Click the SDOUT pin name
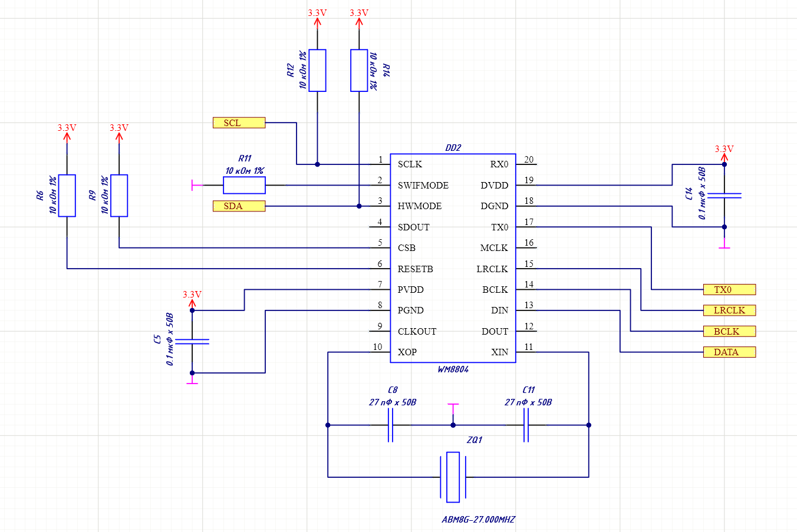 pos(414,227)
